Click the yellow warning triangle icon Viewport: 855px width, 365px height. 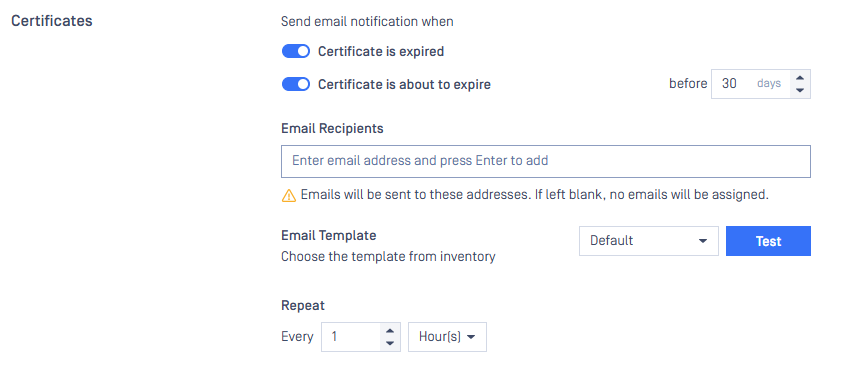coord(288,195)
